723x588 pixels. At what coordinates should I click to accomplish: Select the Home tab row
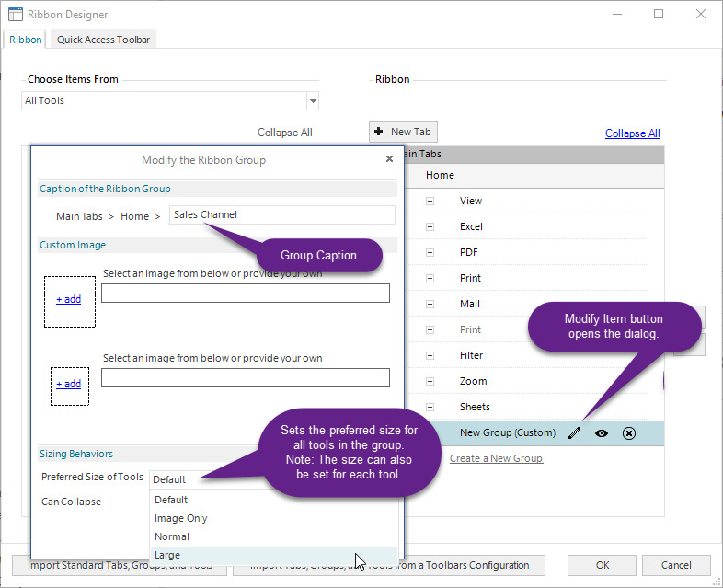click(534, 175)
